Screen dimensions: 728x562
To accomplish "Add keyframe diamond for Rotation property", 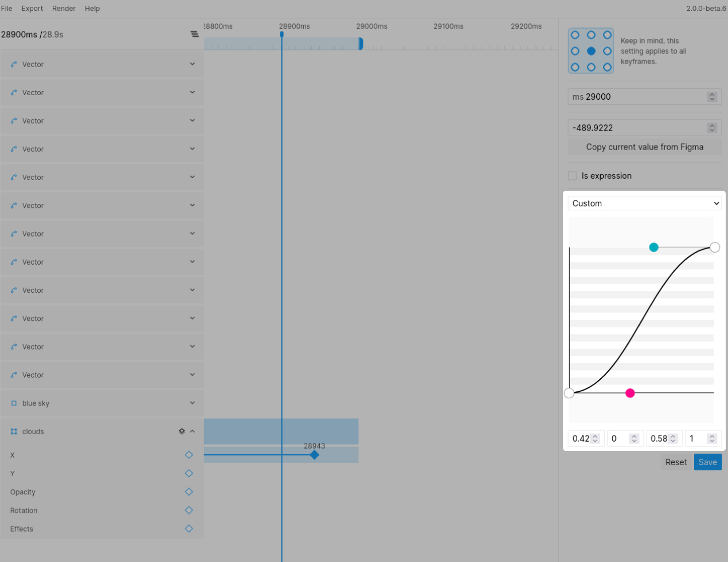I will 189,510.
